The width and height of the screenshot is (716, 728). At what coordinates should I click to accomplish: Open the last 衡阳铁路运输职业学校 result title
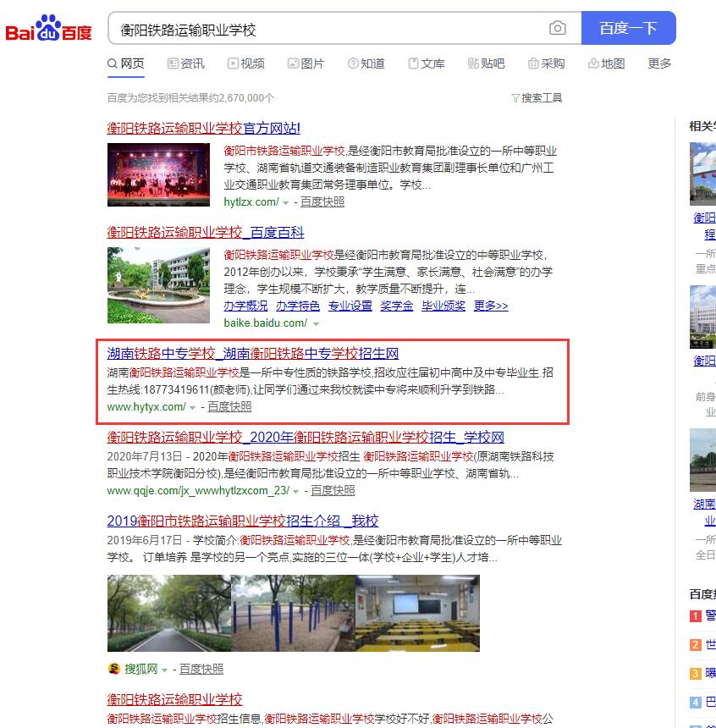[x=175, y=699]
